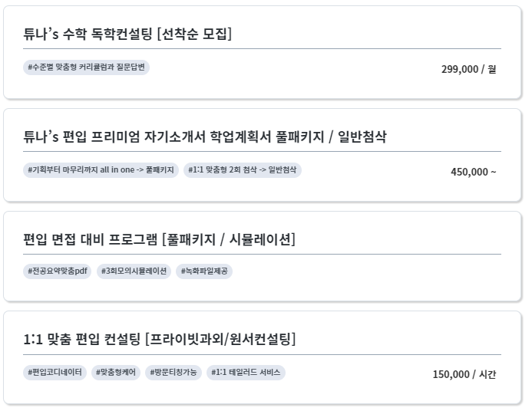Select the #맞춤형케어 tag
This screenshot has height=411, width=532.
[x=116, y=373]
